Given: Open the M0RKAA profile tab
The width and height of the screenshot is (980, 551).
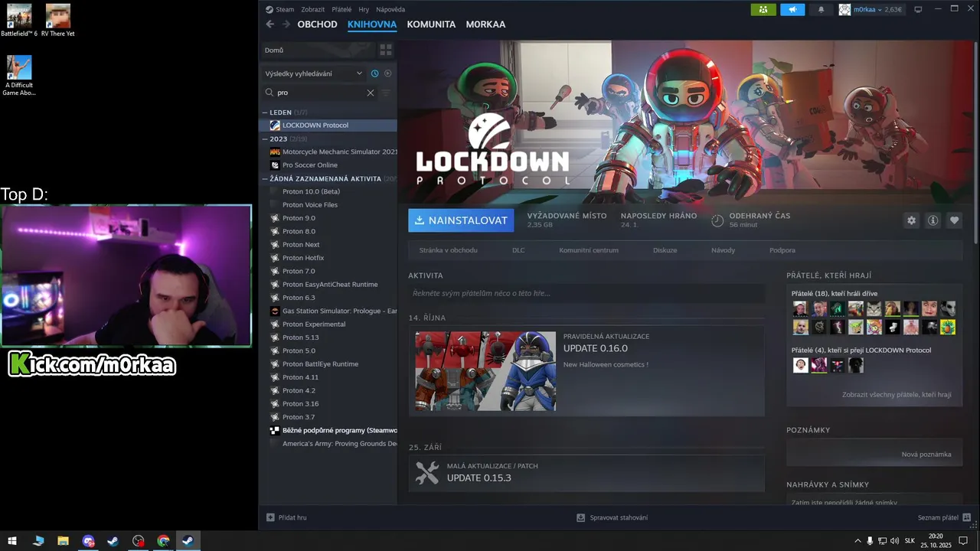Looking at the screenshot, I should coord(485,24).
